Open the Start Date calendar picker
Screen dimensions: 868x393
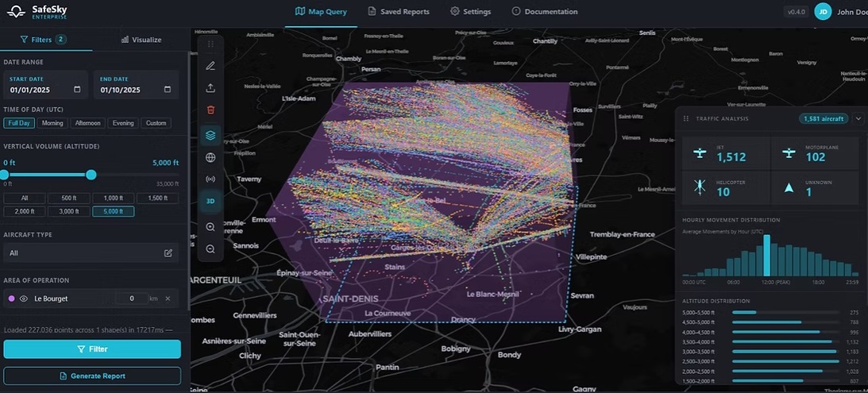(77, 90)
